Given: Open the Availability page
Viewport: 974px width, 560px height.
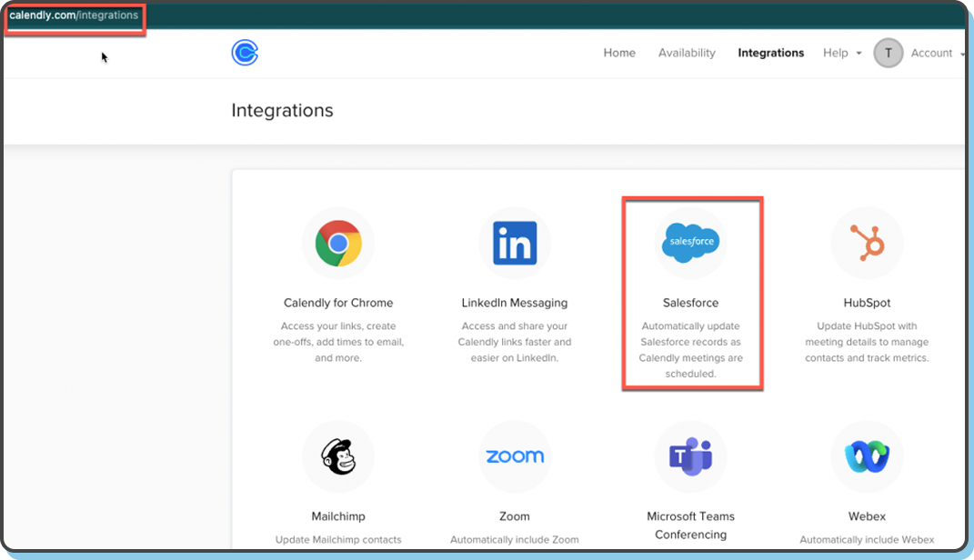Looking at the screenshot, I should point(687,53).
